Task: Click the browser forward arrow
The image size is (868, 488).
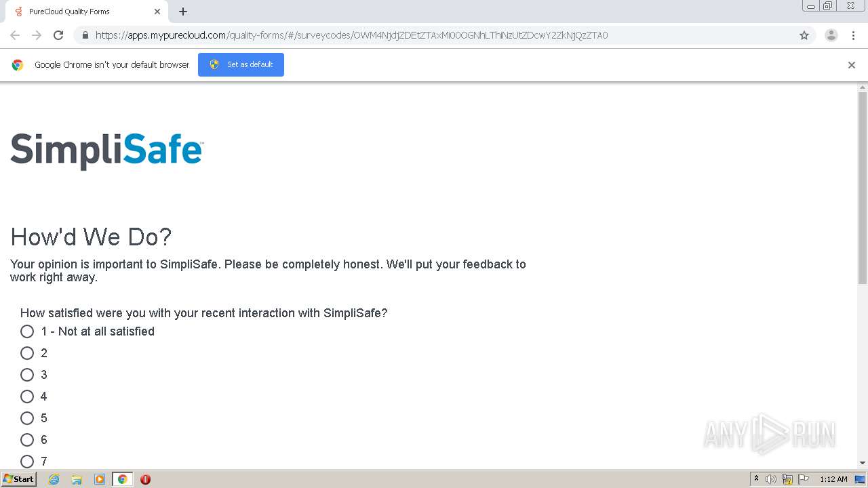Action: (x=37, y=35)
